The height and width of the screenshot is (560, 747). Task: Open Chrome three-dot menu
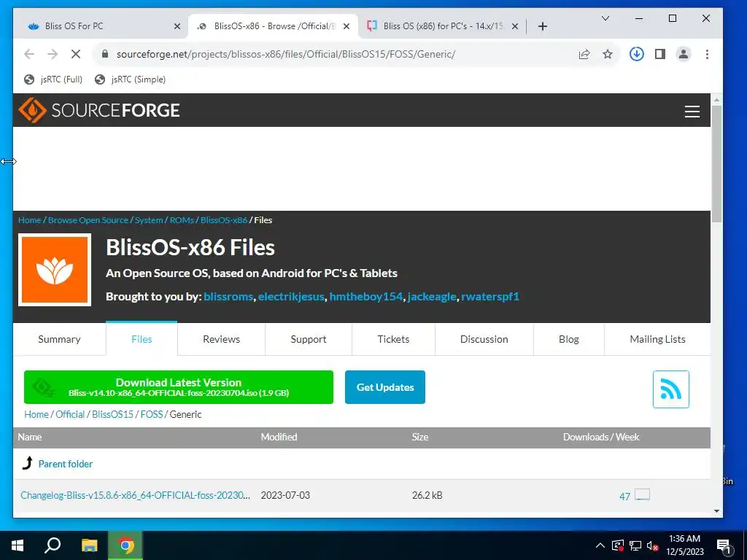pos(707,54)
